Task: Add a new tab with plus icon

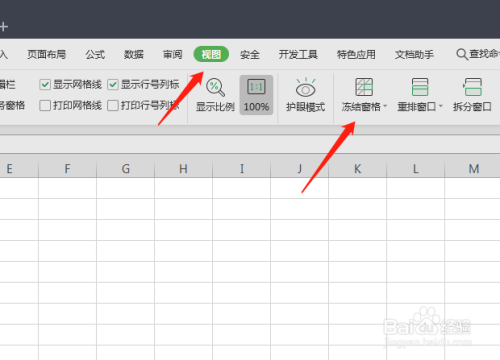Action: click(x=3, y=27)
